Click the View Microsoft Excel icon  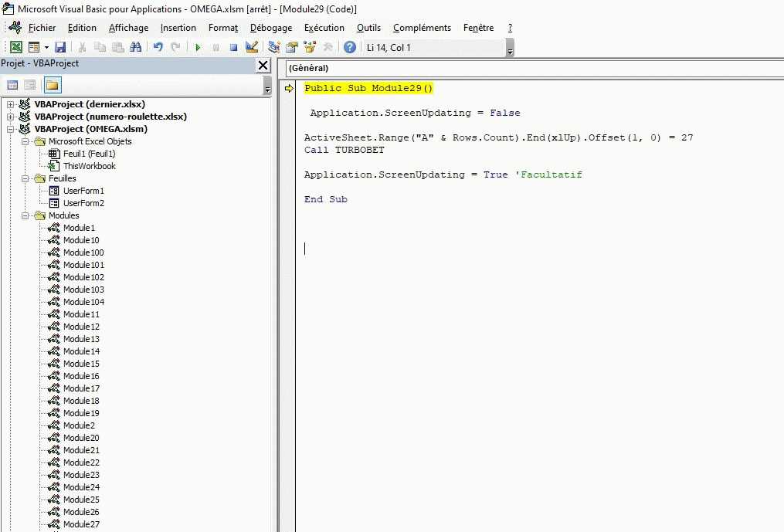click(15, 47)
